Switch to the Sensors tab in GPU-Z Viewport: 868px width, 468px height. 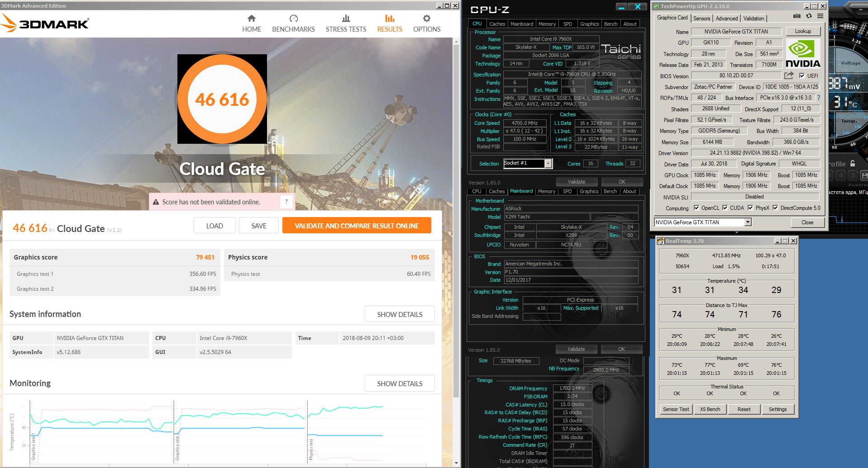(x=702, y=19)
